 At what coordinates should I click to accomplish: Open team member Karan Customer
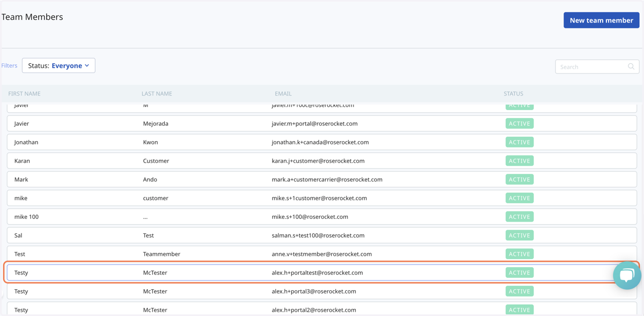tap(322, 161)
